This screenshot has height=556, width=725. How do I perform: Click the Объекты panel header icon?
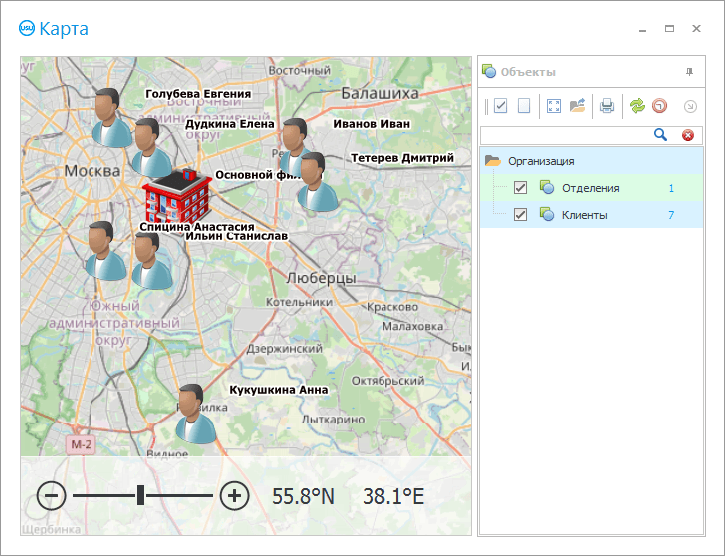pyautogui.click(x=489, y=71)
